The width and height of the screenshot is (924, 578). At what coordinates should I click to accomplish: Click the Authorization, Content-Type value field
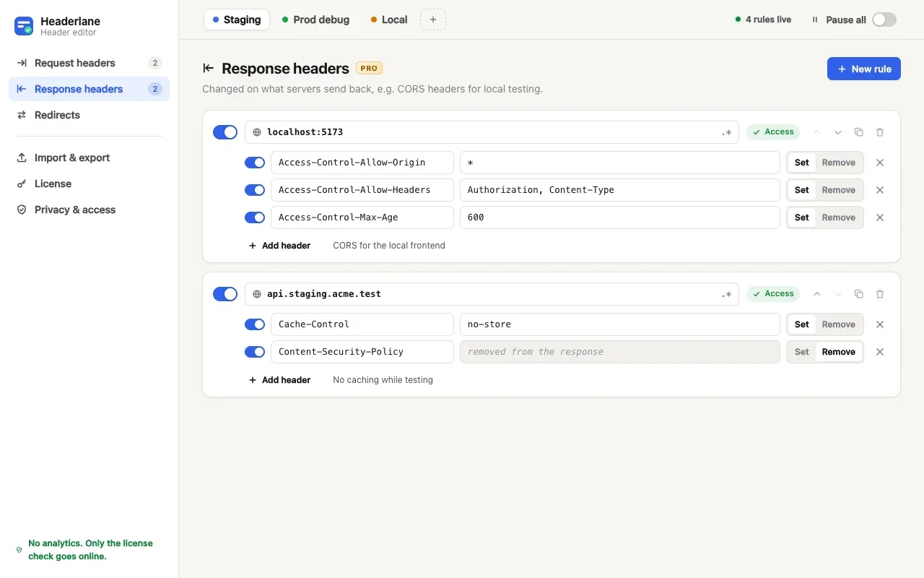point(620,190)
